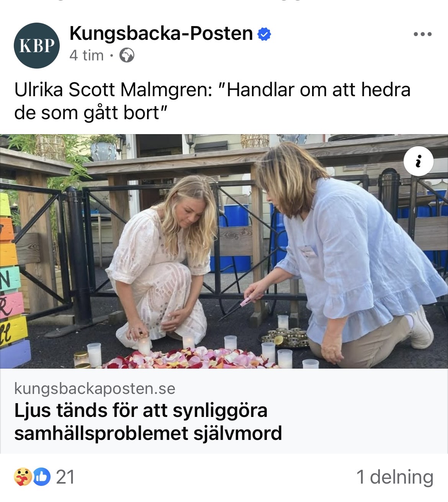Open the Kungsbacka-Posten page name
This screenshot has width=448, height=502.
point(161,34)
